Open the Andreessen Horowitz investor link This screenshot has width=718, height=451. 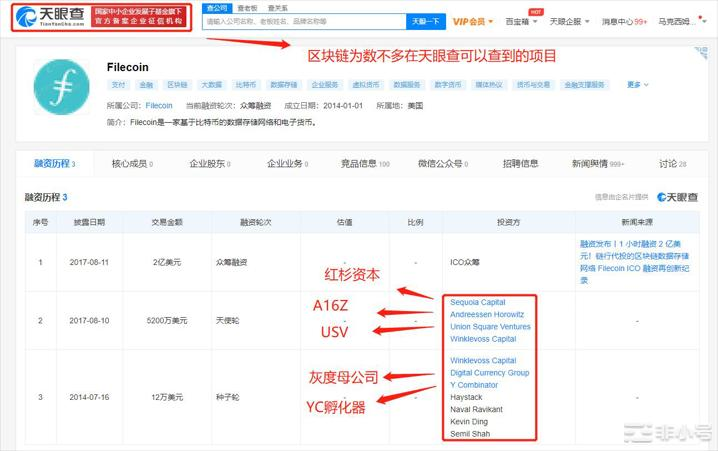pyautogui.click(x=487, y=315)
